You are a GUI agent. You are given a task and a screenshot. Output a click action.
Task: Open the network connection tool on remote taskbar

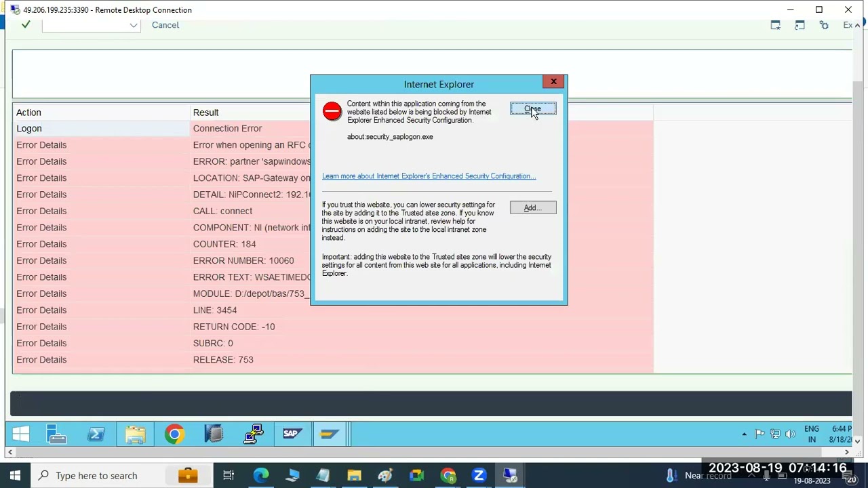coord(253,434)
